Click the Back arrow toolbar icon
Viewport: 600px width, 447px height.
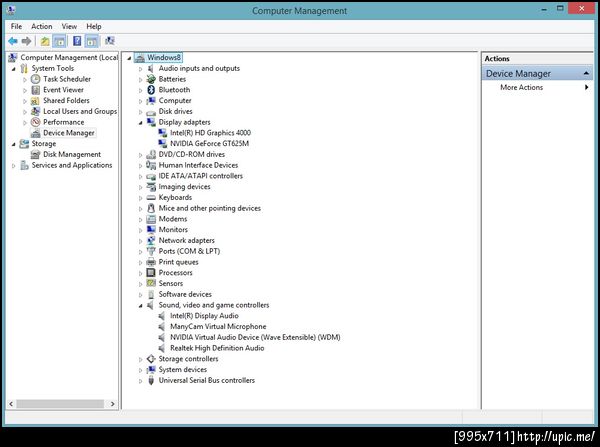pyautogui.click(x=13, y=41)
